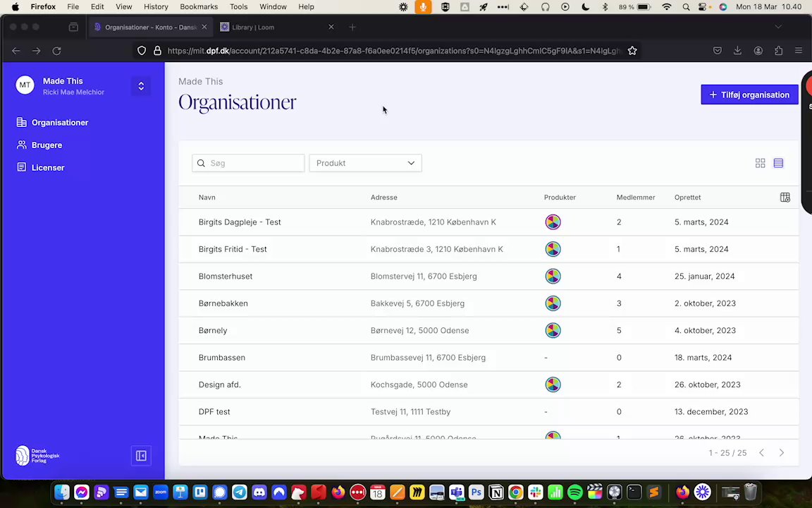Screen dimensions: 812x508
Task: Open Discord from the dock
Action: coord(259,492)
